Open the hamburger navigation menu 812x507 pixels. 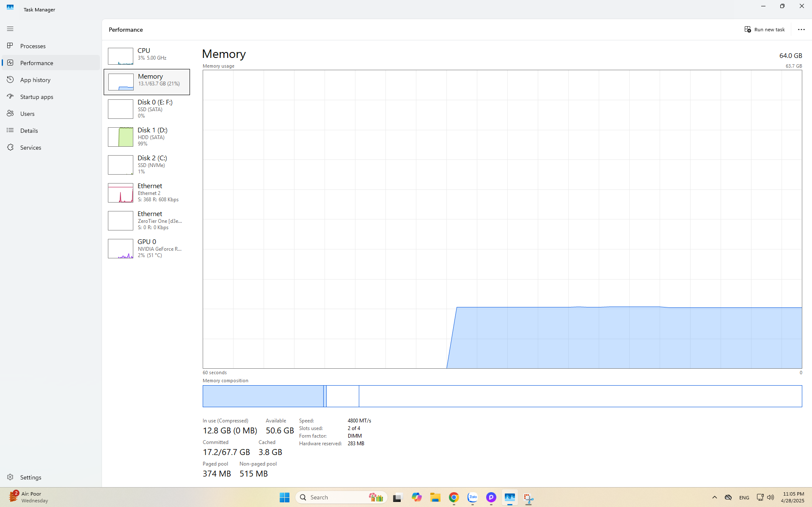[x=10, y=29]
